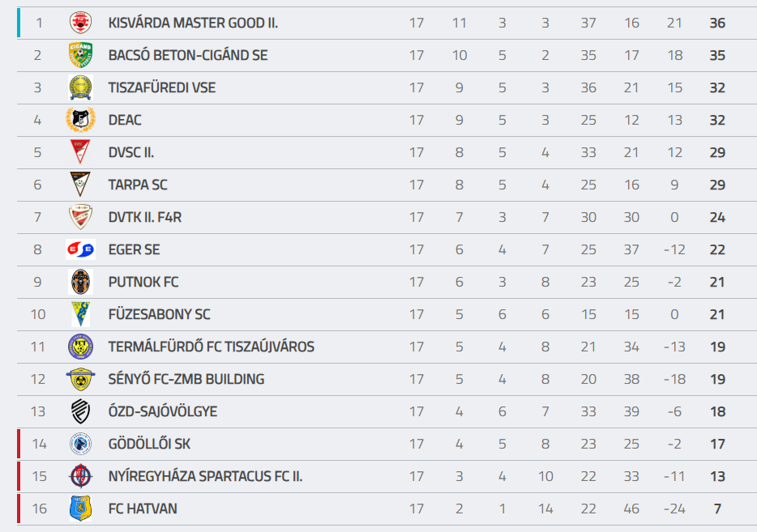Click the rank number 16 cell
This screenshot has width=757, height=532.
38,509
